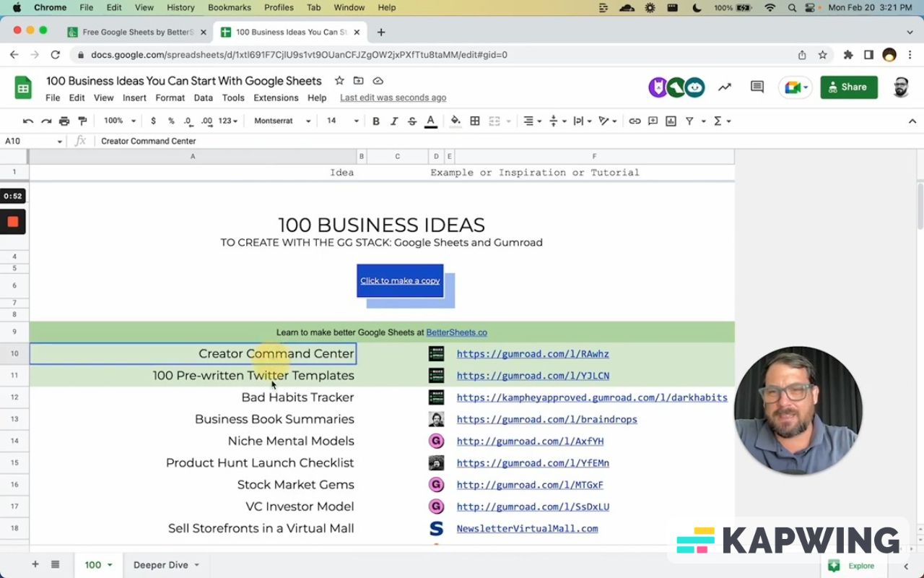Open horizontal align dropdown
Screen dimensions: 924x578
click(533, 121)
